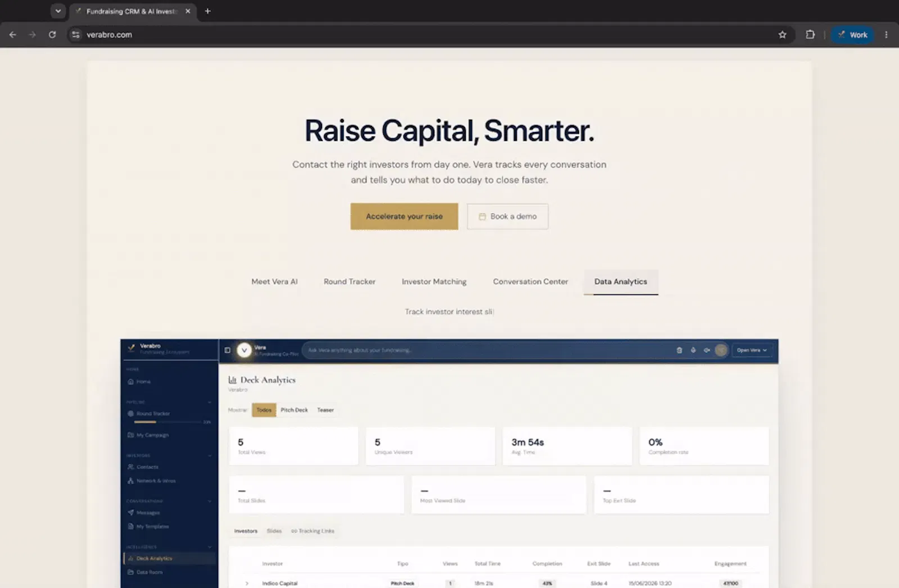Open the browser extensions puzzle icon

(x=810, y=35)
